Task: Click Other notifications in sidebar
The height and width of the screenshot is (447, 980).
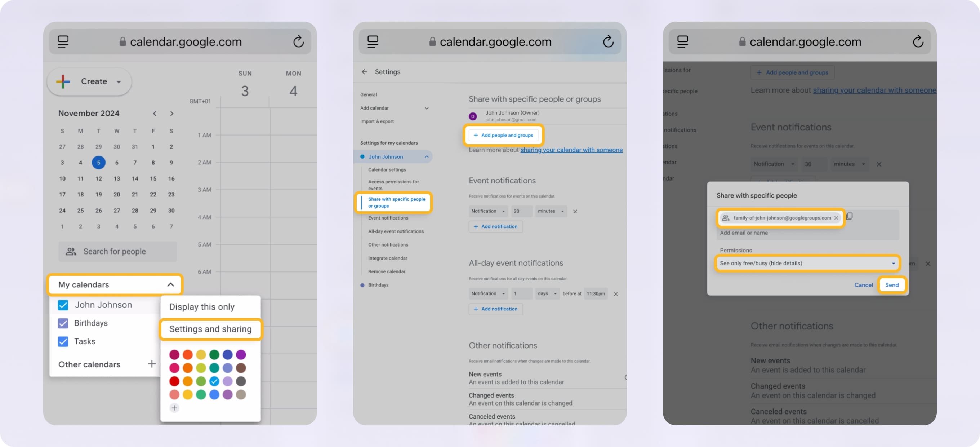Action: [388, 245]
